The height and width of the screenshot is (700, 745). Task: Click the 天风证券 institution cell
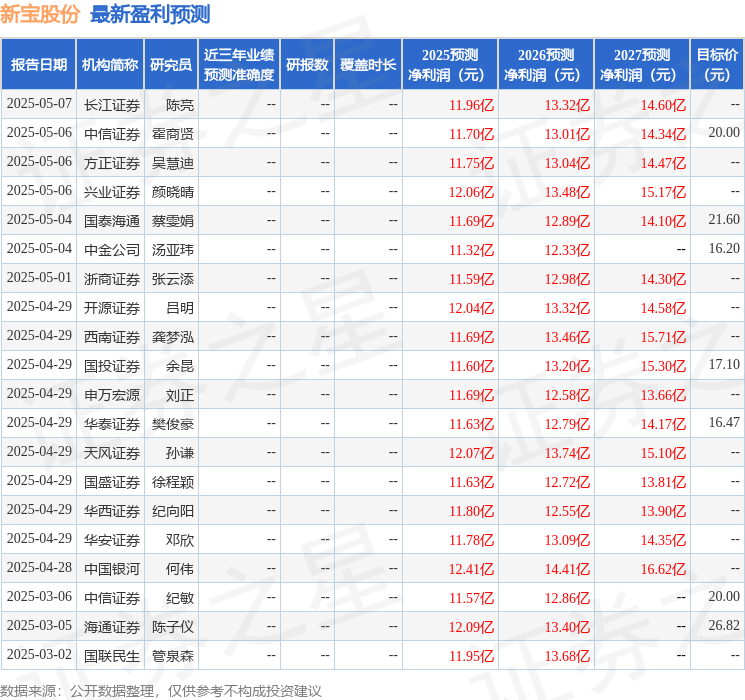coord(112,453)
